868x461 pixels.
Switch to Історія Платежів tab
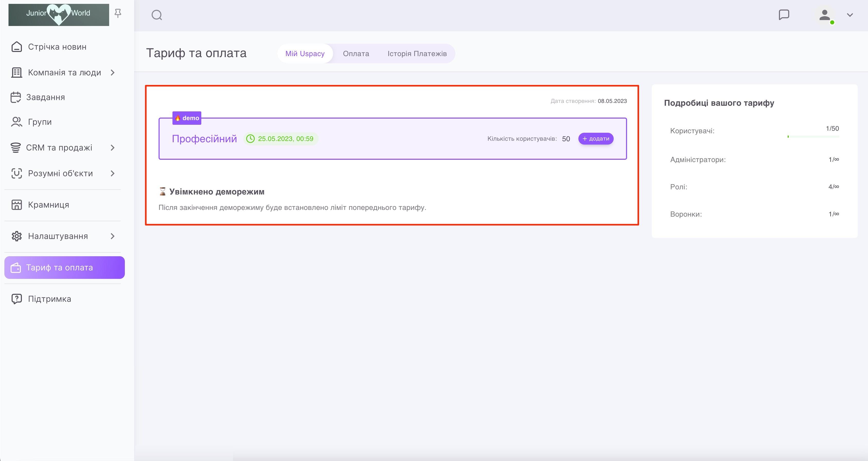point(417,54)
